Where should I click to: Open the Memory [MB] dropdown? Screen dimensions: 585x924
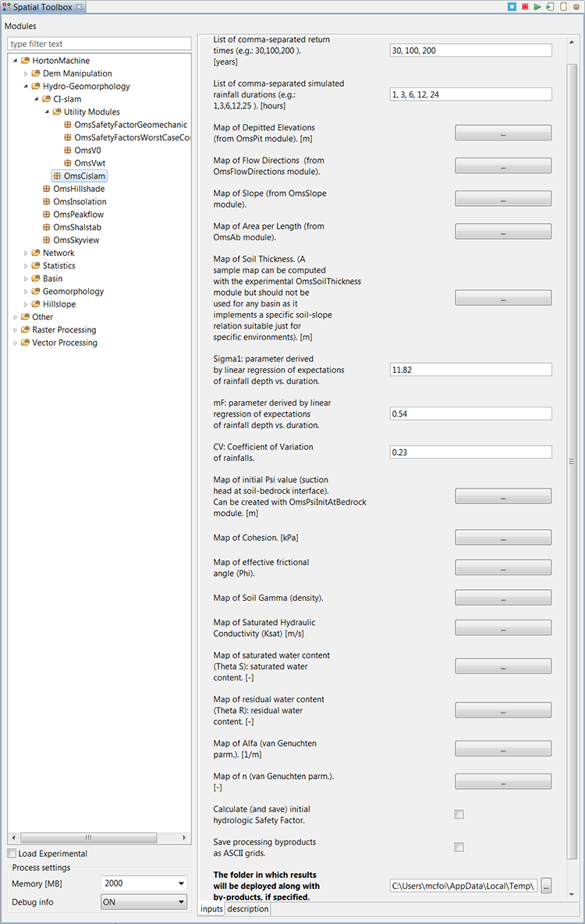pyautogui.click(x=182, y=884)
